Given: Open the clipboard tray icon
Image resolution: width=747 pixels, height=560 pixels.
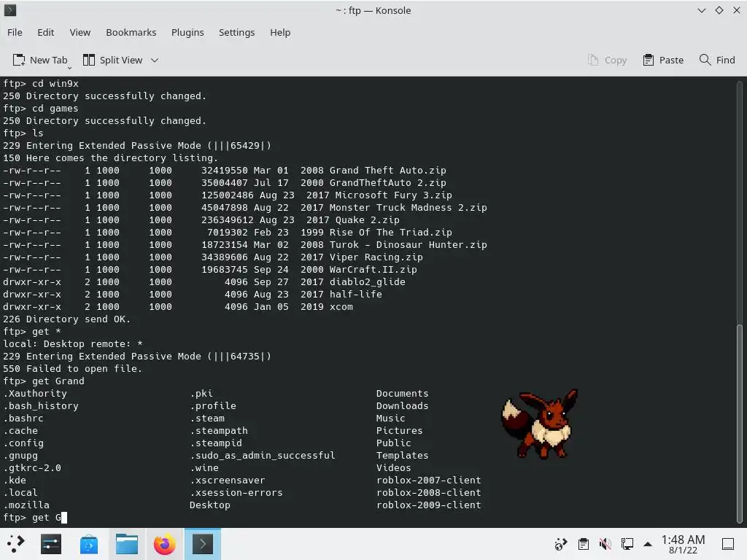Looking at the screenshot, I should [583, 544].
